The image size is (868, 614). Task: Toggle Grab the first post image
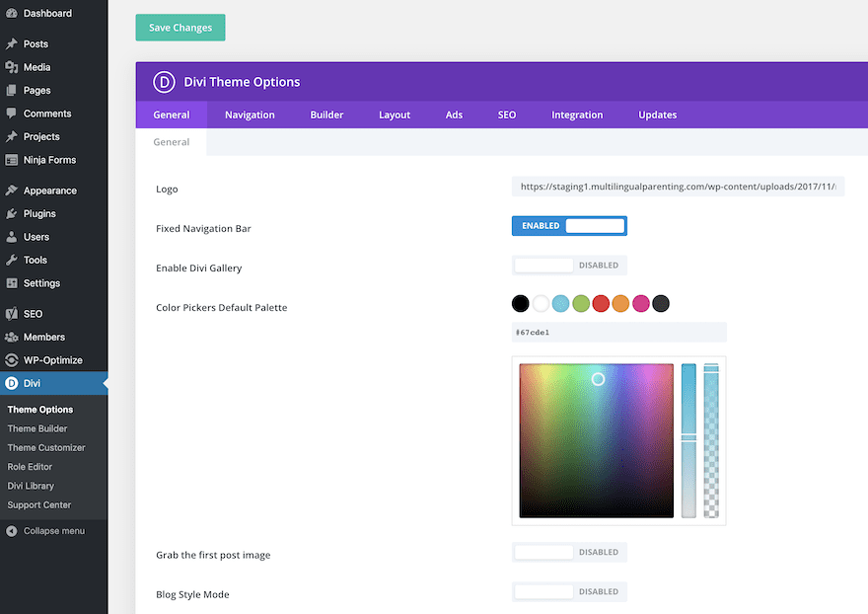click(569, 553)
